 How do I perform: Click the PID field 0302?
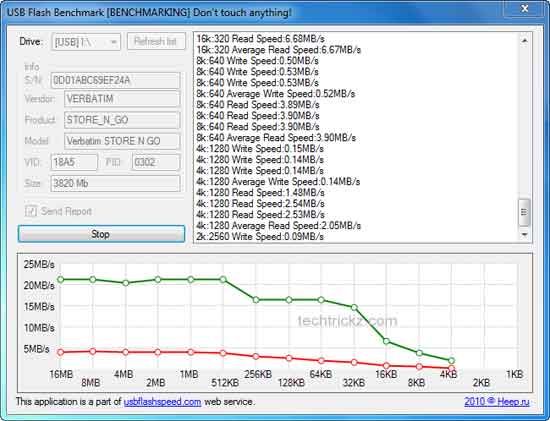[156, 162]
